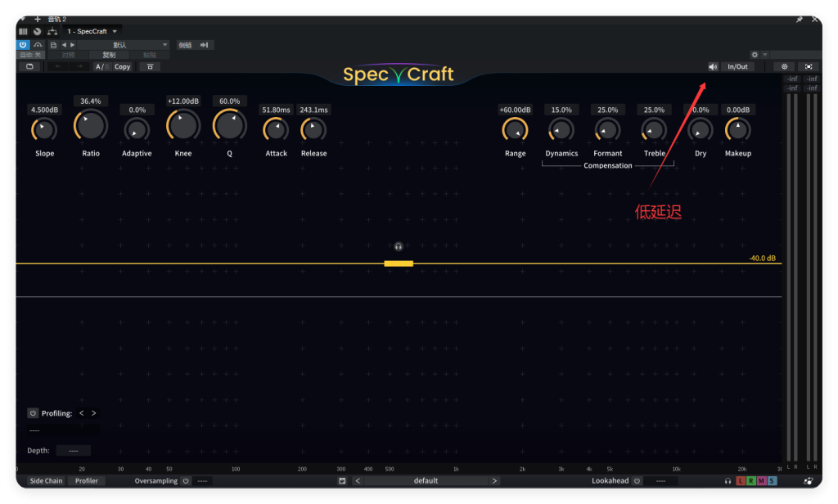Click the sidechain input arrow icon
The height and width of the screenshot is (504, 838).
pyautogui.click(x=204, y=45)
